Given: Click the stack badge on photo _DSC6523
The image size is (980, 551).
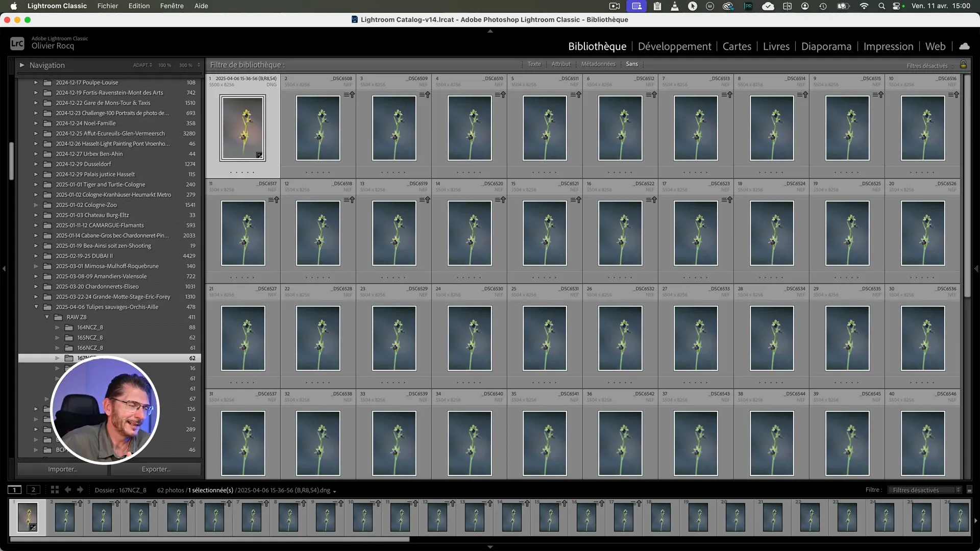Looking at the screenshot, I should point(727,200).
